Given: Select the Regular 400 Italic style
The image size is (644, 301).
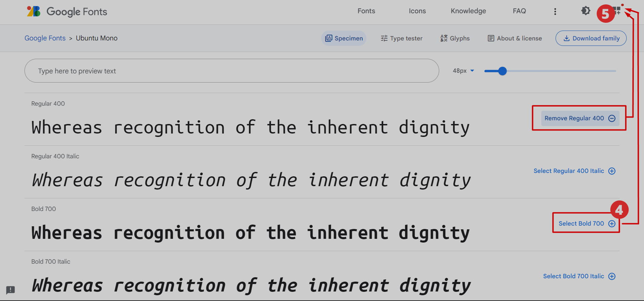Looking at the screenshot, I should point(574,171).
